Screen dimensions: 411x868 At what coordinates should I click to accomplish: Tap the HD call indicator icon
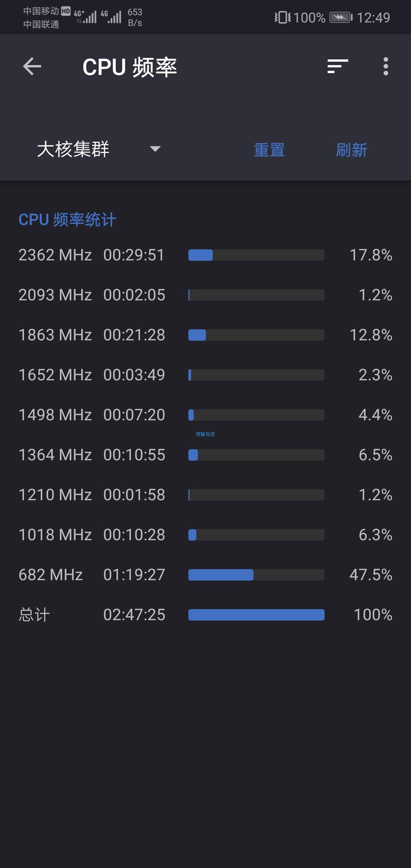click(x=66, y=11)
